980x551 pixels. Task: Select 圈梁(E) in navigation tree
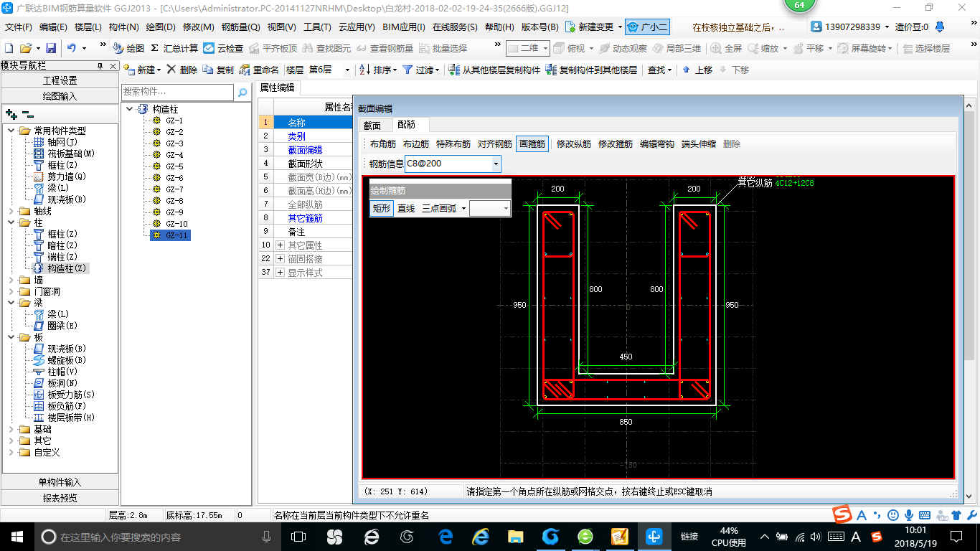(x=62, y=326)
